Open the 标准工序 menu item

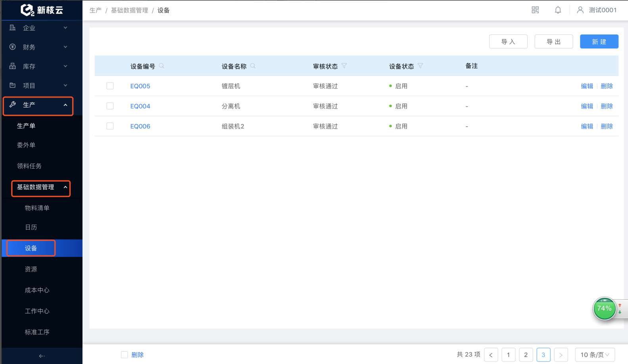click(x=37, y=332)
